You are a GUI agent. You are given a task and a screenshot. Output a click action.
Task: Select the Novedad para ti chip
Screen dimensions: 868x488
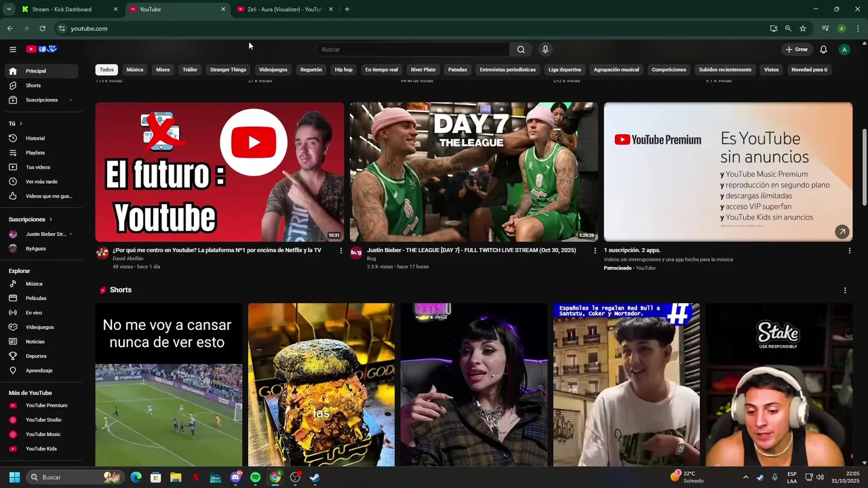coord(809,70)
